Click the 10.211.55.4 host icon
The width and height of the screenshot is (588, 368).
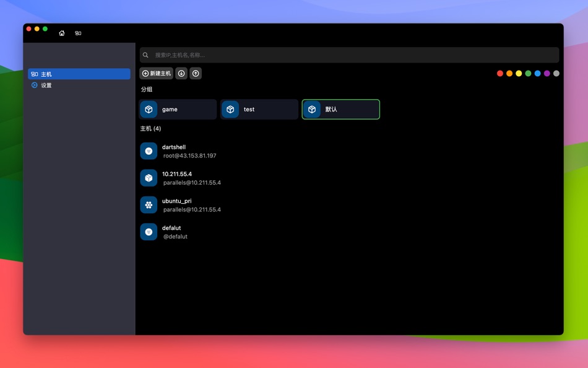click(x=149, y=178)
